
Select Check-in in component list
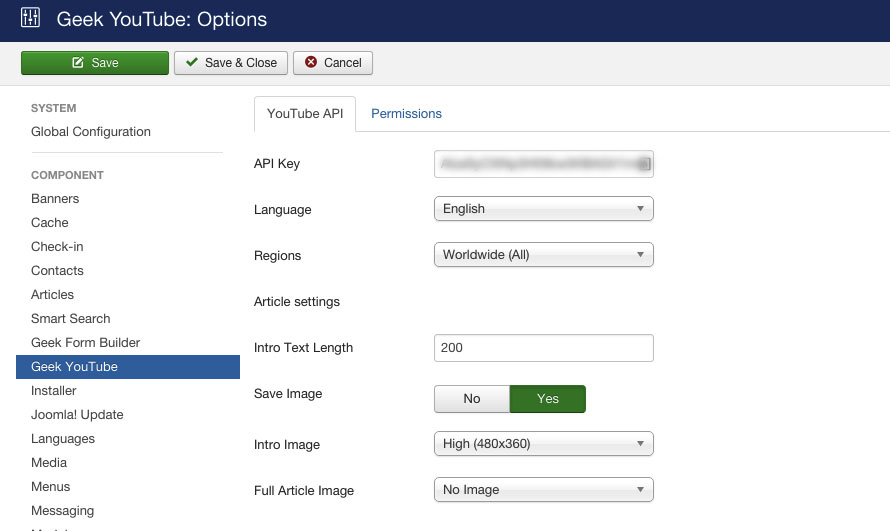tap(57, 246)
